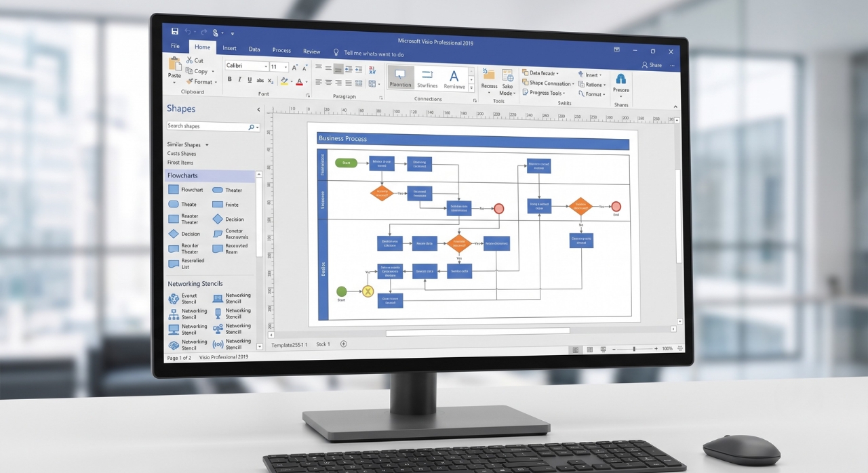Click the Undo arrow in quick access toolbar
The height and width of the screenshot is (473, 868).
(188, 31)
